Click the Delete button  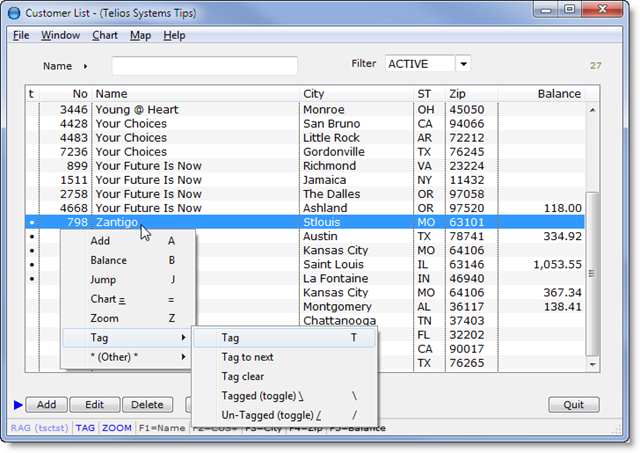tap(147, 405)
